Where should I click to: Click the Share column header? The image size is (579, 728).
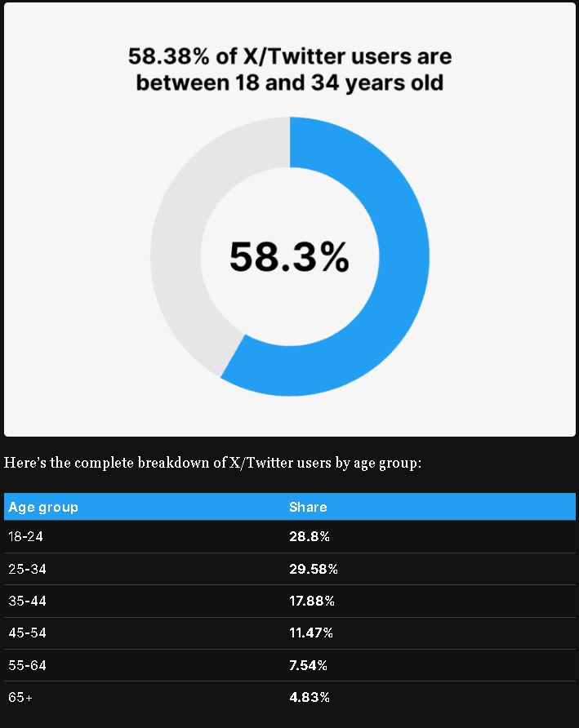(308, 507)
